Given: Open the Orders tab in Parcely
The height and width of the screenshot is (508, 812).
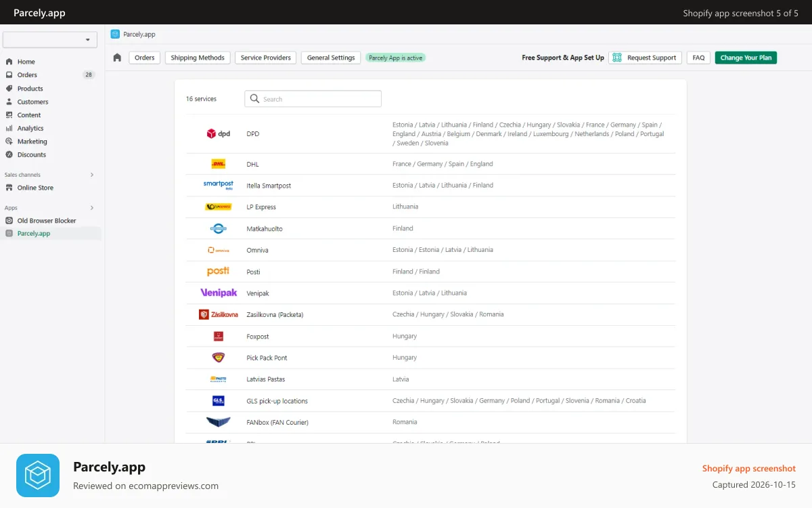Looking at the screenshot, I should coord(145,58).
